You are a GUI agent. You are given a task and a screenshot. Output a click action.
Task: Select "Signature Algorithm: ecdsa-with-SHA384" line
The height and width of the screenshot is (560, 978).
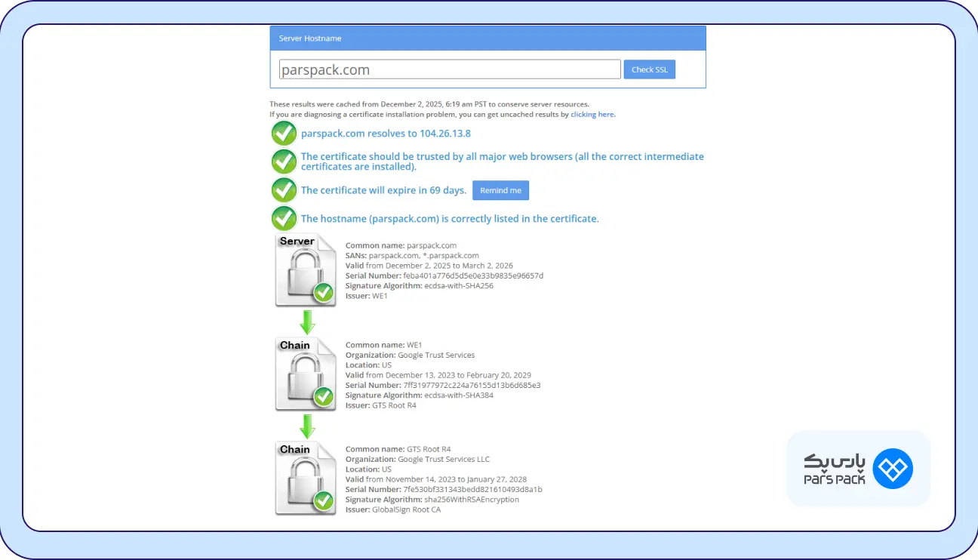coord(420,395)
